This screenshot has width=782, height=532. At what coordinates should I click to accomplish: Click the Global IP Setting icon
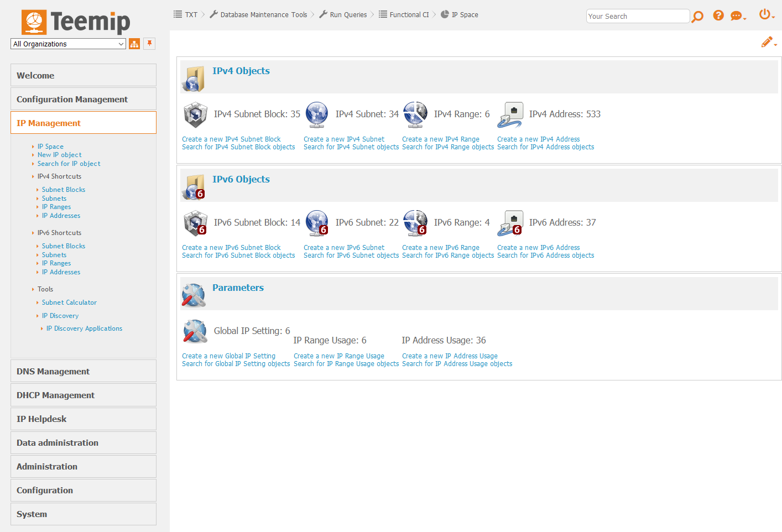tap(195, 331)
